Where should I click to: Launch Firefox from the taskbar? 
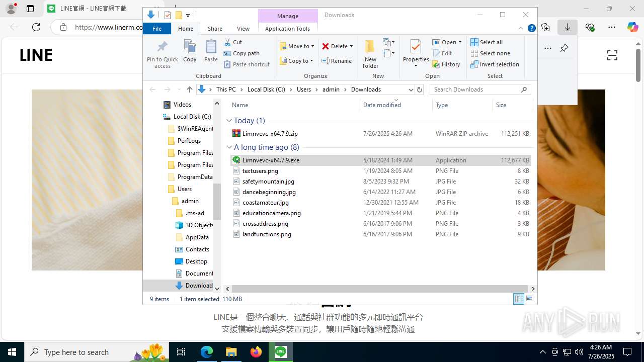pyautogui.click(x=256, y=352)
